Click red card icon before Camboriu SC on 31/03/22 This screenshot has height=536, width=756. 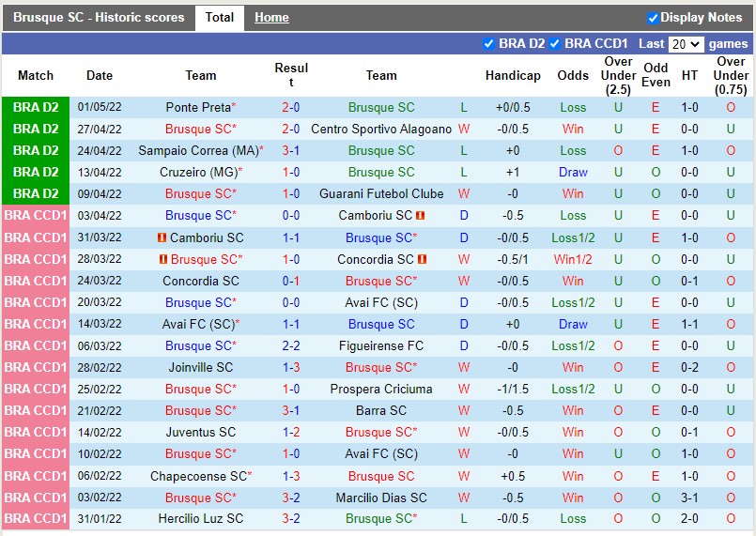pyautogui.click(x=162, y=237)
